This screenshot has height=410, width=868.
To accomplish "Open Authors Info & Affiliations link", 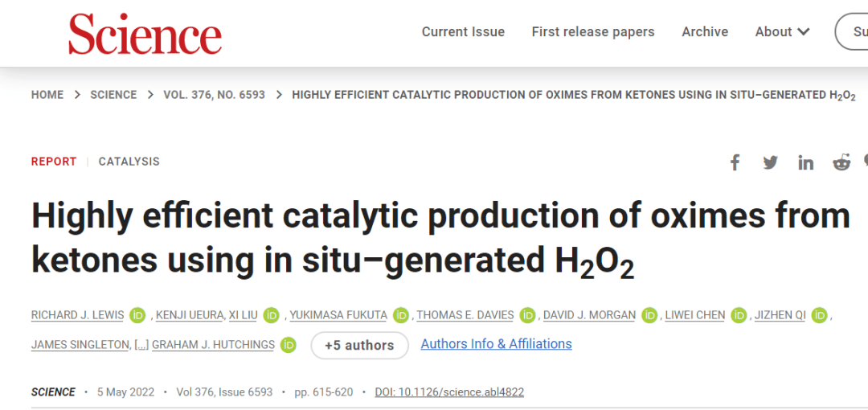I will [496, 344].
